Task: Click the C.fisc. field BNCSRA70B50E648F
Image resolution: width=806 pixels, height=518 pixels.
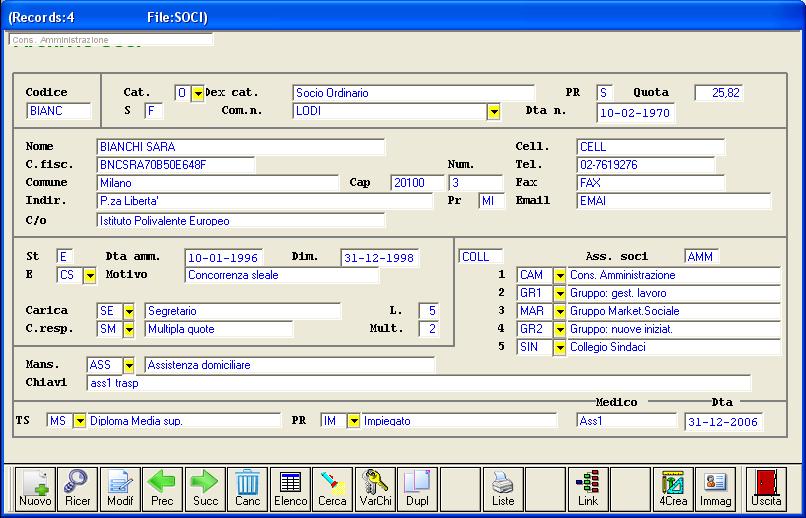Action: click(175, 165)
